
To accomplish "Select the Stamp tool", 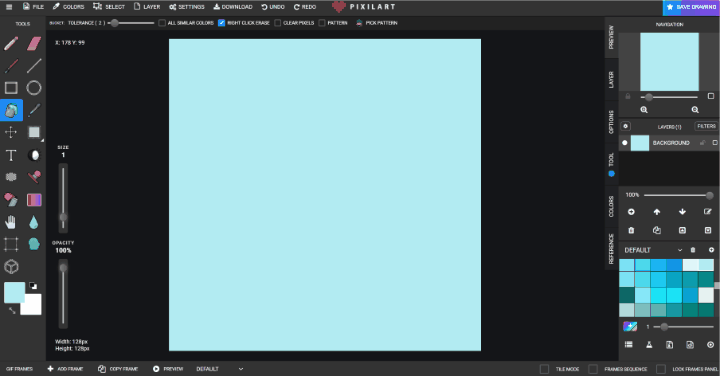I will click(x=34, y=177).
